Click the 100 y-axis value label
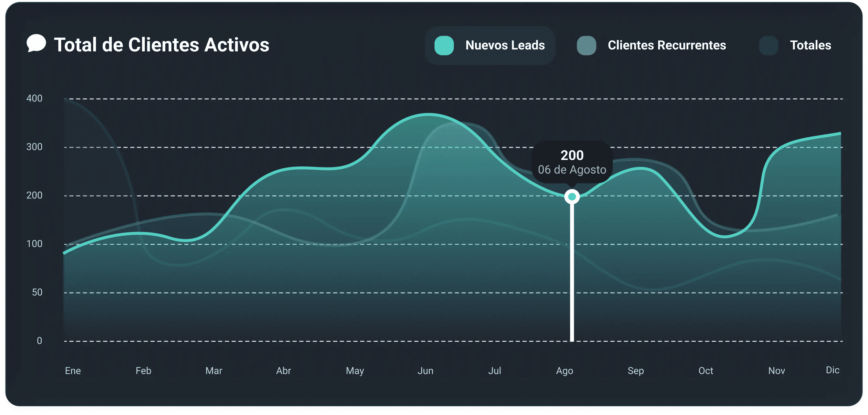Image resolution: width=868 pixels, height=415 pixels. (x=34, y=244)
